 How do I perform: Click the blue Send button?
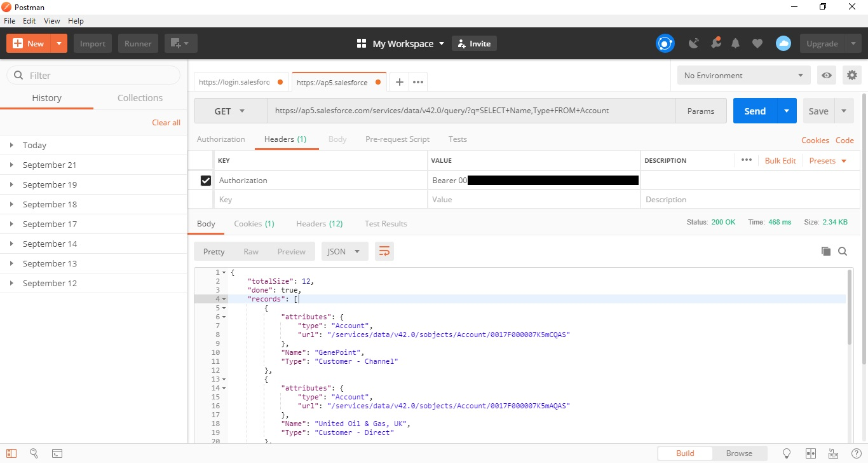click(755, 111)
